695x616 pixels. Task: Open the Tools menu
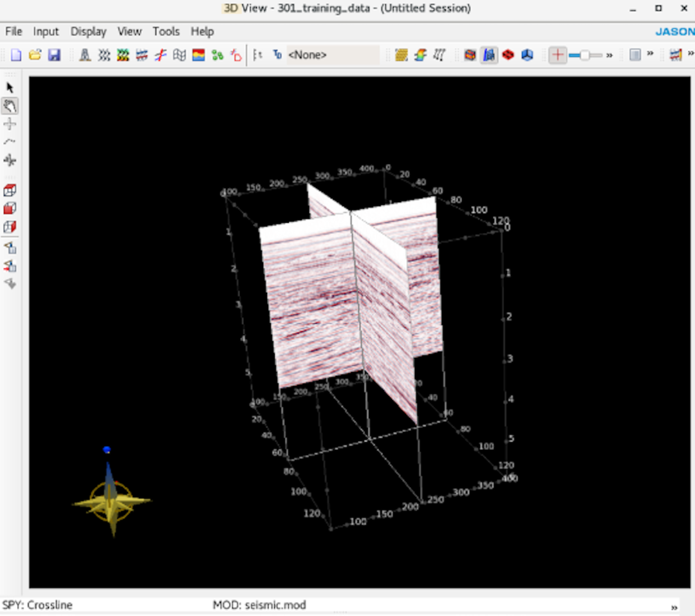(166, 31)
